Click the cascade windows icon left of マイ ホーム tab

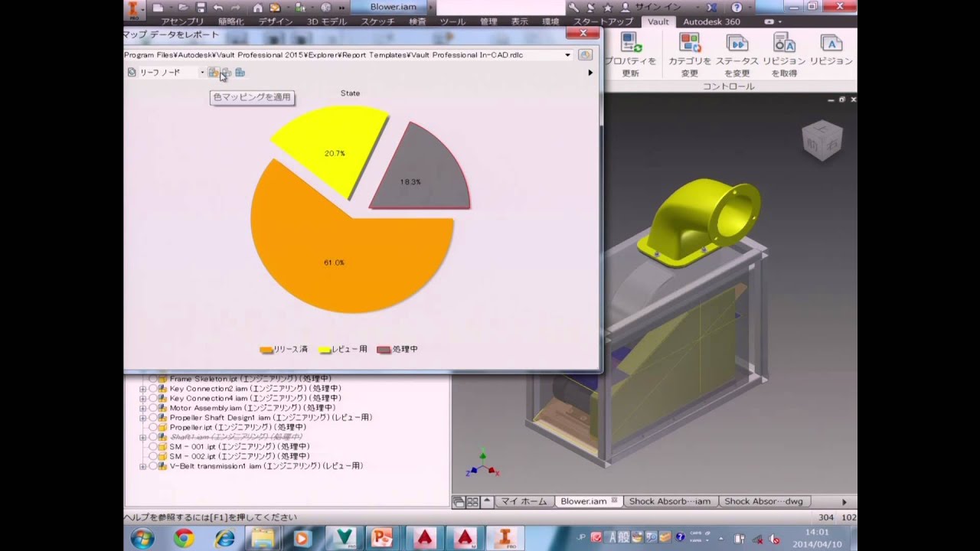tap(459, 502)
